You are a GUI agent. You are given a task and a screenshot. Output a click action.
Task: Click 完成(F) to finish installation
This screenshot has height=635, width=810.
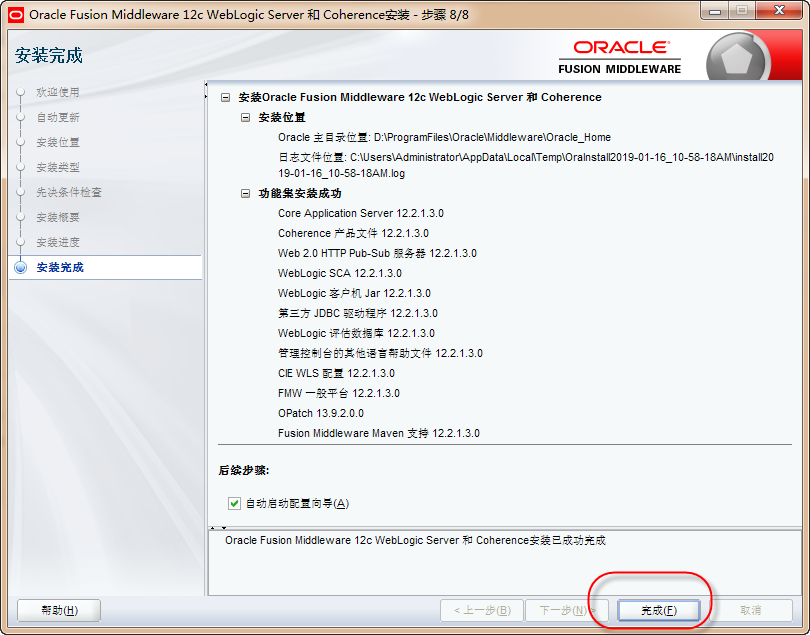point(659,610)
